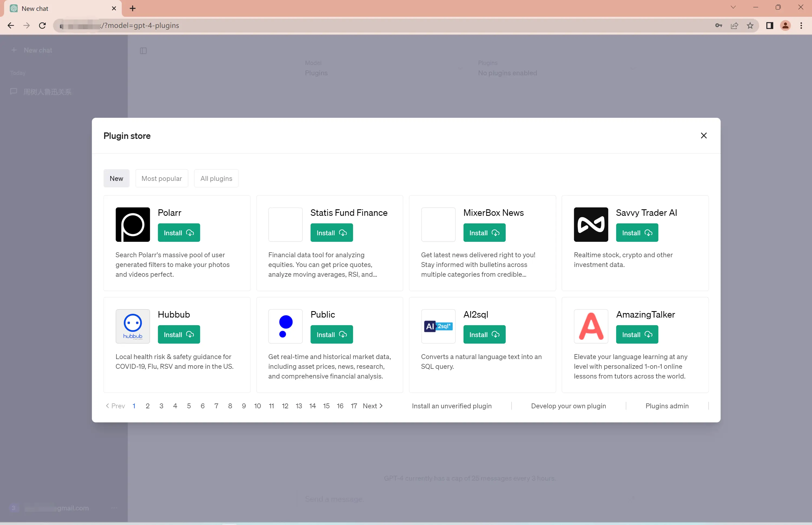Install the Polarr plugin
812x525 pixels.
tap(179, 233)
